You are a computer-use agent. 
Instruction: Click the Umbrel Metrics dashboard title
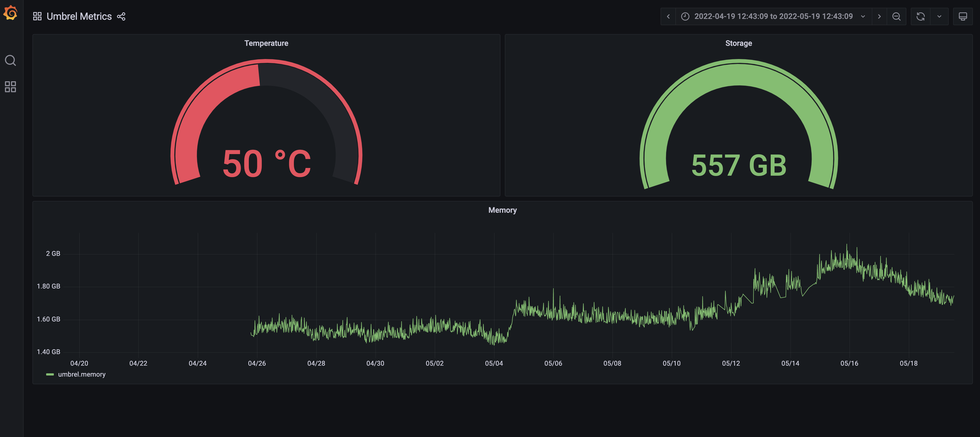tap(79, 16)
